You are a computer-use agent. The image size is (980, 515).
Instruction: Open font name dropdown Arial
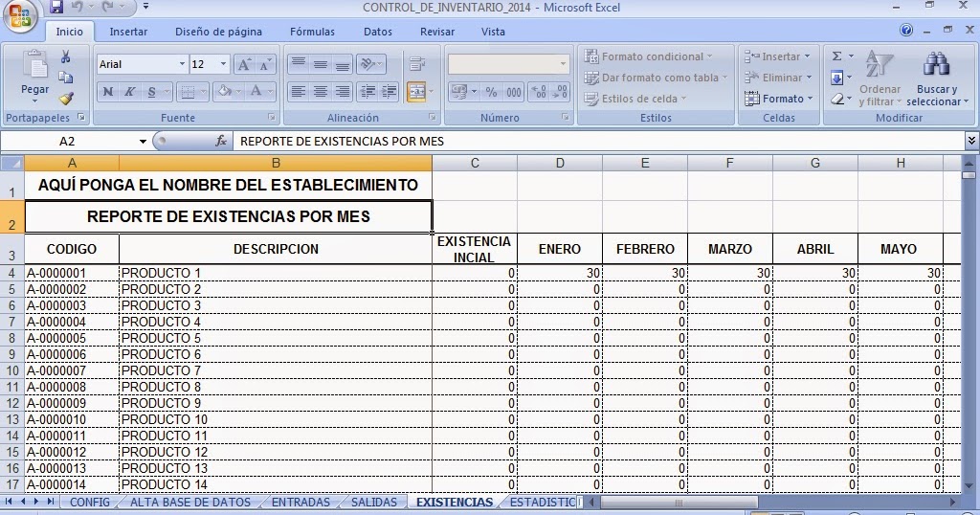[x=182, y=64]
